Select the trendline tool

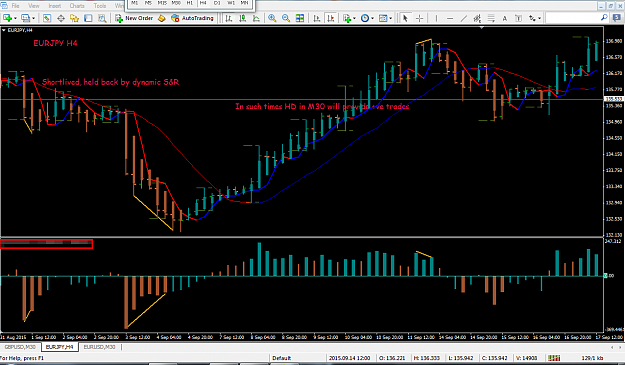(464, 18)
